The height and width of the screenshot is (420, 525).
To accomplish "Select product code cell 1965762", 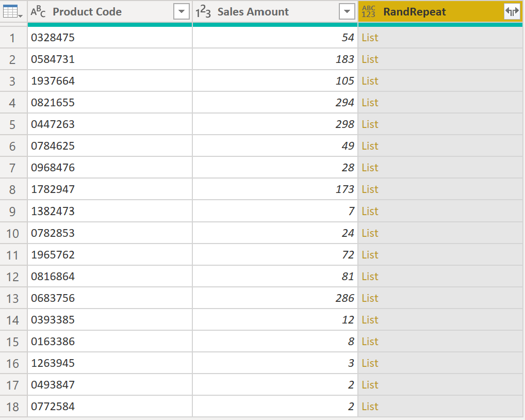I will tap(110, 255).
